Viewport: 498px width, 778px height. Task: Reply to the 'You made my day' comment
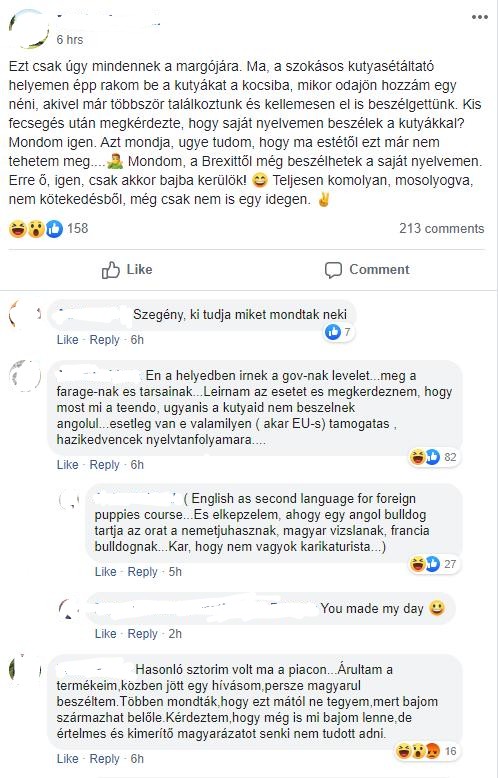[x=142, y=634]
